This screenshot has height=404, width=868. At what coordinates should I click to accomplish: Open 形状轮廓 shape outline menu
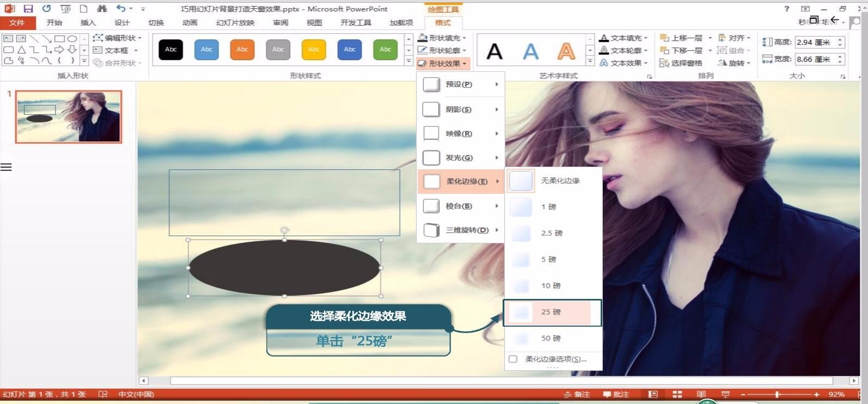442,50
